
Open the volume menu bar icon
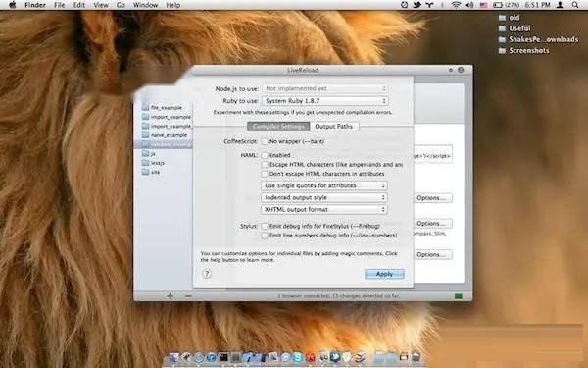tap(469, 5)
